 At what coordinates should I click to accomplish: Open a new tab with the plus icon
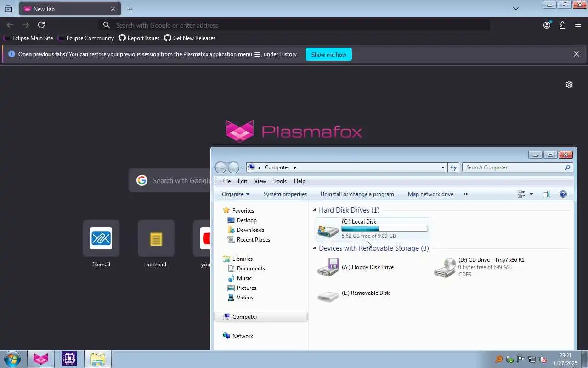130,9
